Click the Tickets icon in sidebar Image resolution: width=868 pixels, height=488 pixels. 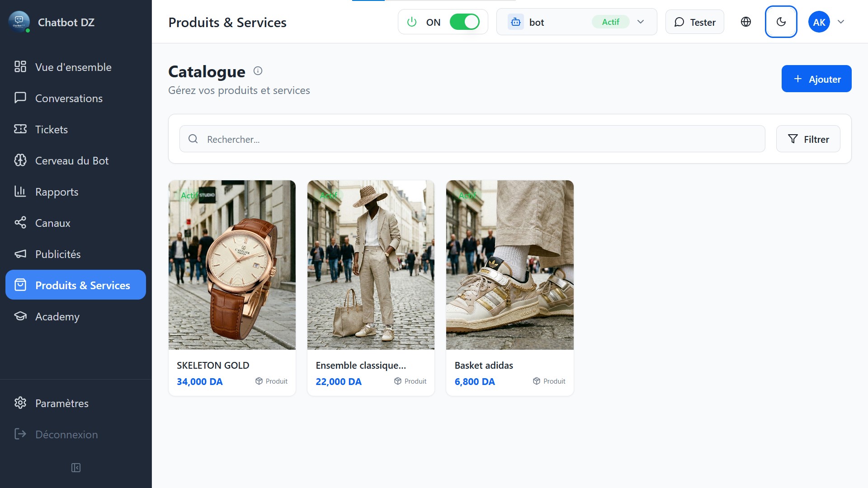click(20, 129)
